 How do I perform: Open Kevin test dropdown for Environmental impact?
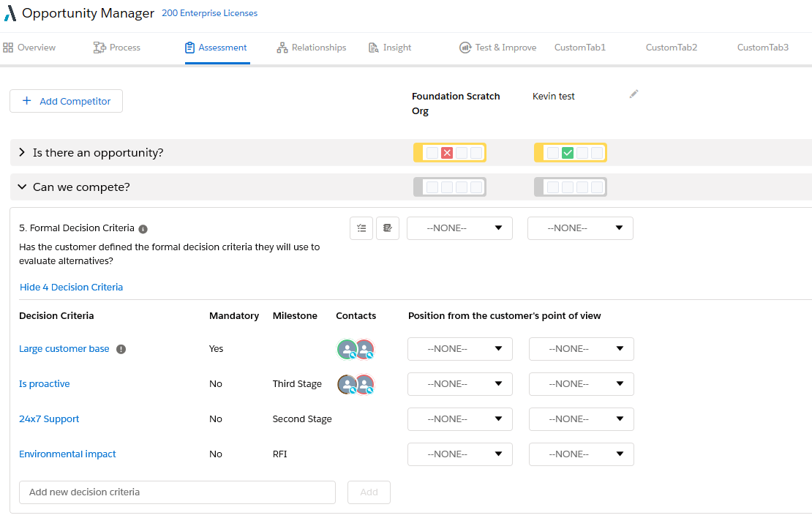[x=582, y=454]
